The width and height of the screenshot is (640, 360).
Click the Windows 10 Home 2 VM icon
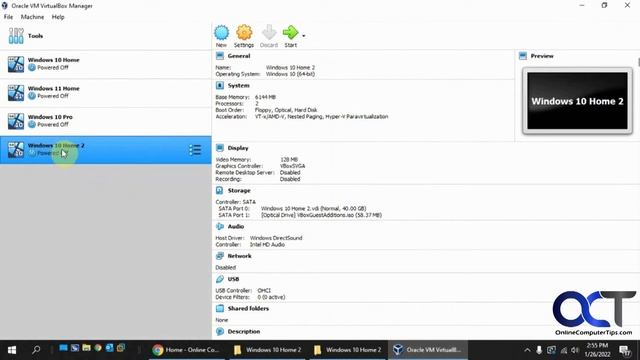tap(16, 150)
